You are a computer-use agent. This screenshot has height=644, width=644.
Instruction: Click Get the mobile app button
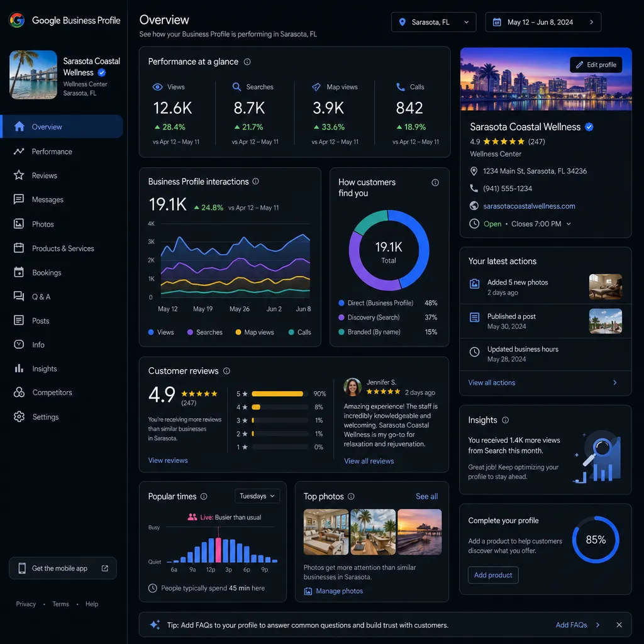point(63,568)
